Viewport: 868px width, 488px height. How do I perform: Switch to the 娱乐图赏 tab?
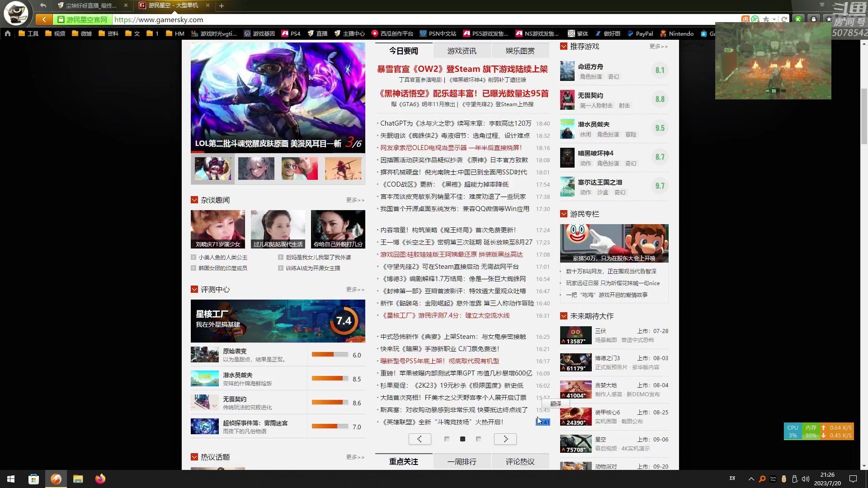coord(520,51)
